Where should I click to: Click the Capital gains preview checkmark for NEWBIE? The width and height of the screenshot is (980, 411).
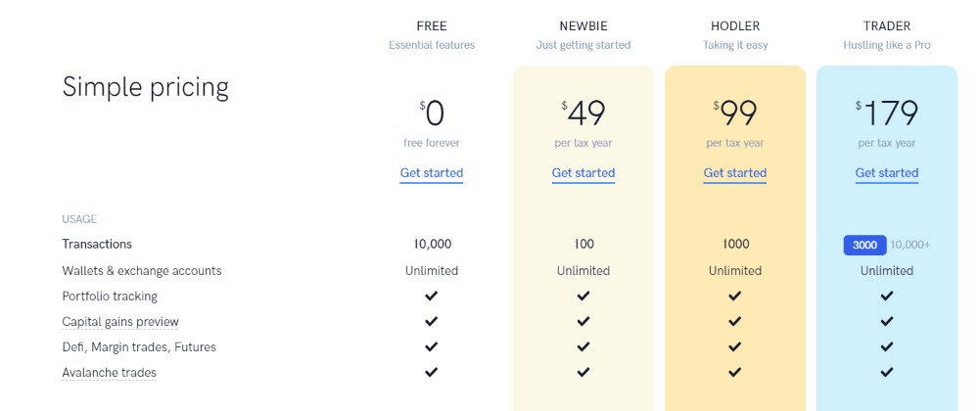583,322
